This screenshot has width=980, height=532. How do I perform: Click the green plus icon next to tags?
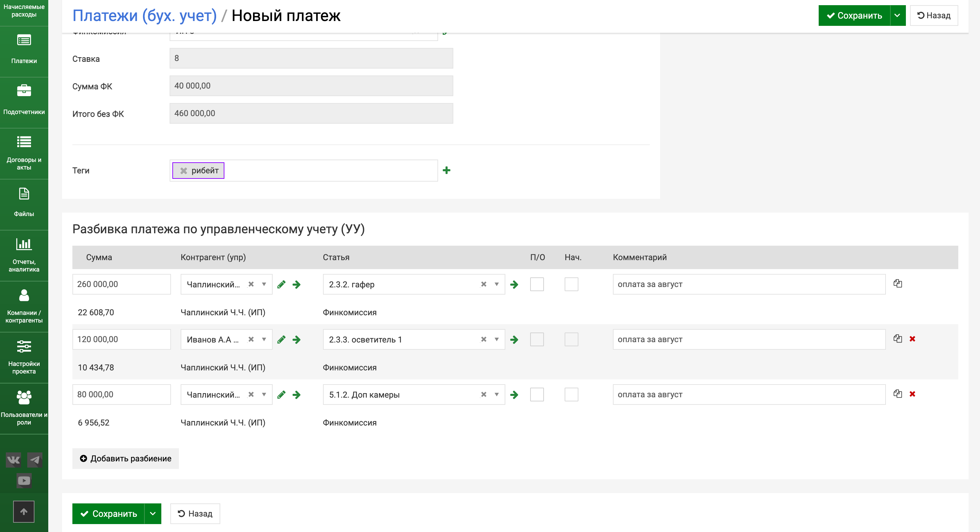(447, 170)
